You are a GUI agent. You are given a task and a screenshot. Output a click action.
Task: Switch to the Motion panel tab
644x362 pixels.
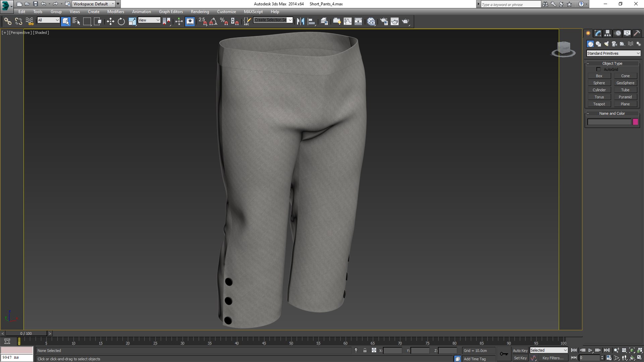[618, 33]
